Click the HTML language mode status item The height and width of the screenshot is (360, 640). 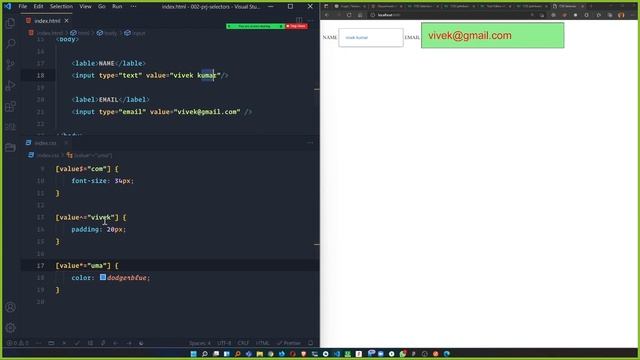[x=262, y=343]
